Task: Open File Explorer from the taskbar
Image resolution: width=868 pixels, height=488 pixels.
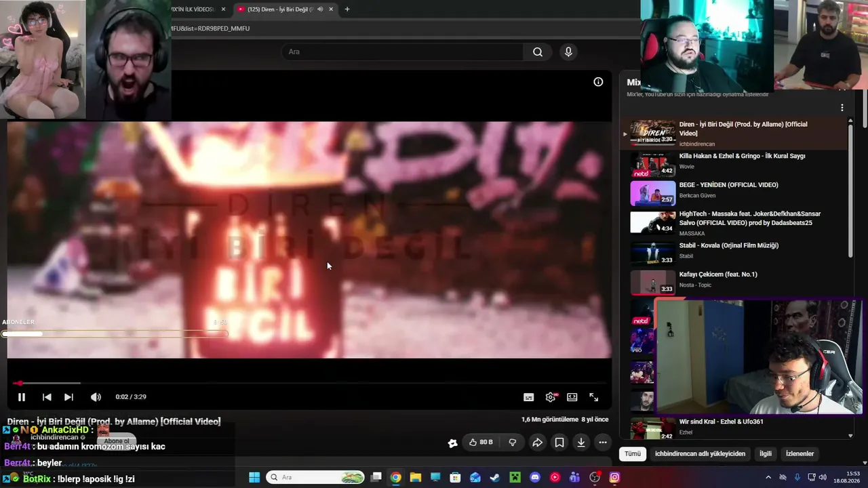Action: coord(416,477)
